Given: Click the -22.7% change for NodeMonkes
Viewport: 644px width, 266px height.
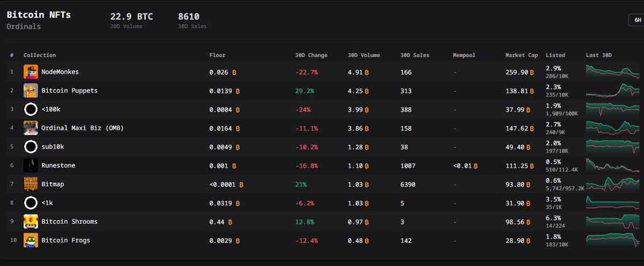Looking at the screenshot, I should click(306, 72).
